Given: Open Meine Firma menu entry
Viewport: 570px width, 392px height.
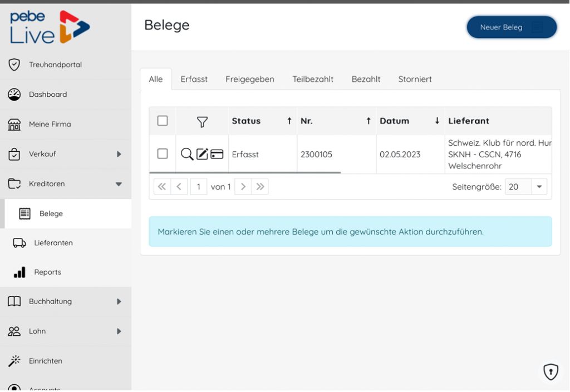Looking at the screenshot, I should tap(66, 124).
